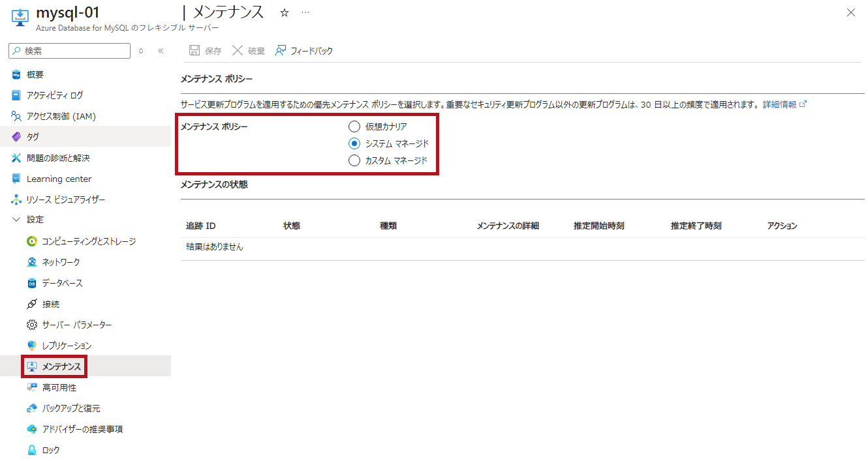
Task: Open 問題の診断と解決 wrench icon
Action: (16, 158)
